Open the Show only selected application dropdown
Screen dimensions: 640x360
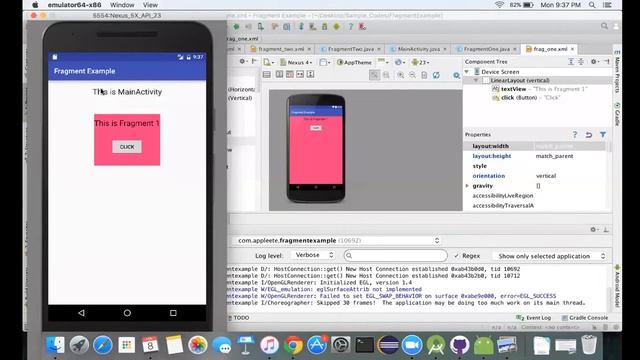551,256
